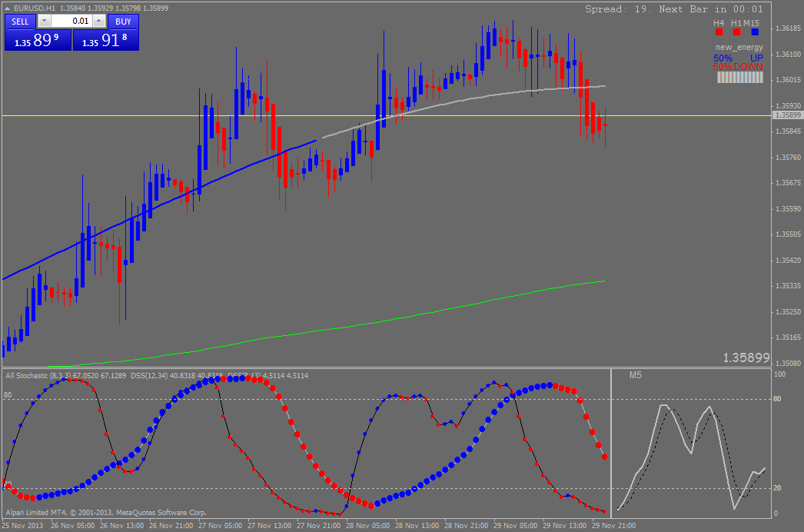Decrease lot volume with down arrow
The image size is (804, 532).
(x=44, y=21)
